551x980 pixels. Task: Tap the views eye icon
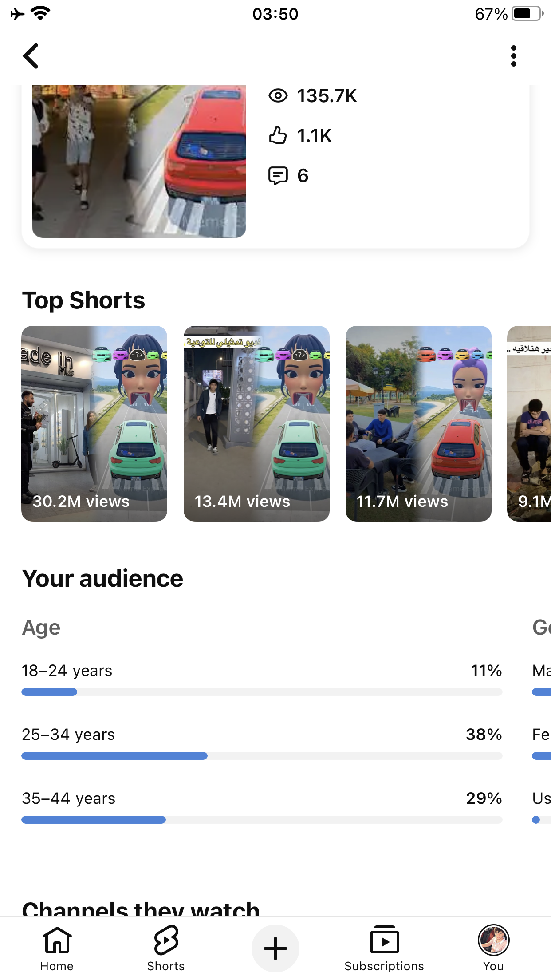[278, 95]
